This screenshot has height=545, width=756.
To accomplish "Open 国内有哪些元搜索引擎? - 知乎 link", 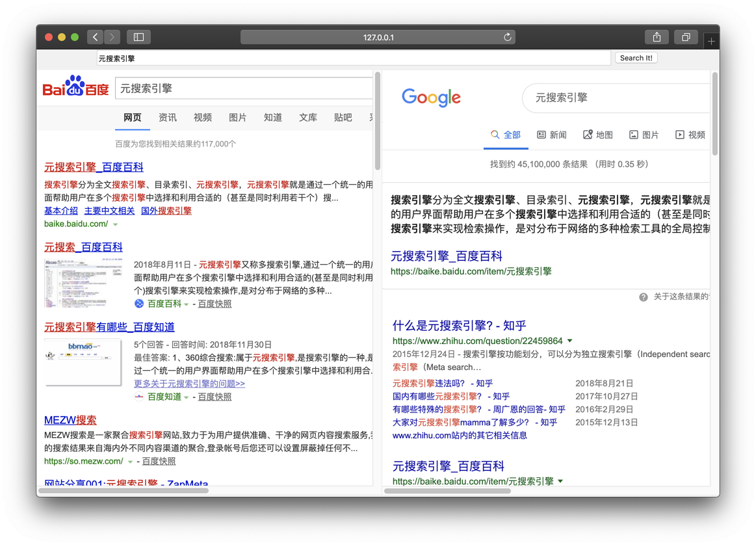I will [450, 397].
